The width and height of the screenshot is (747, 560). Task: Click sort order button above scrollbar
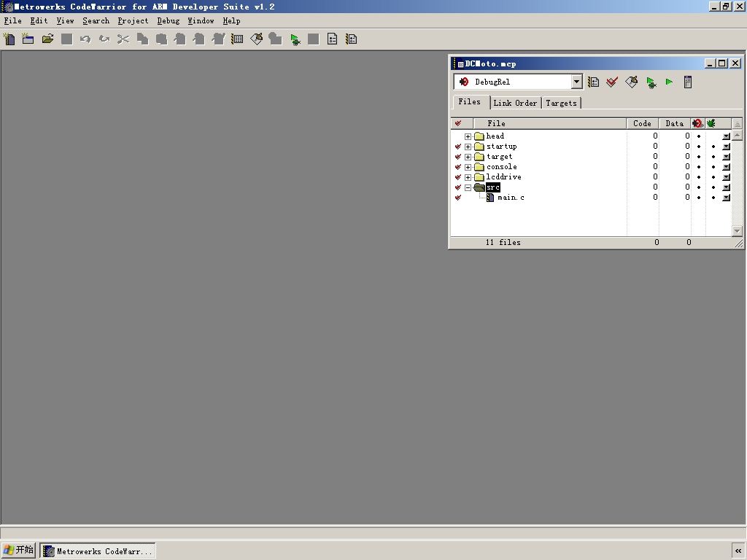(x=737, y=124)
